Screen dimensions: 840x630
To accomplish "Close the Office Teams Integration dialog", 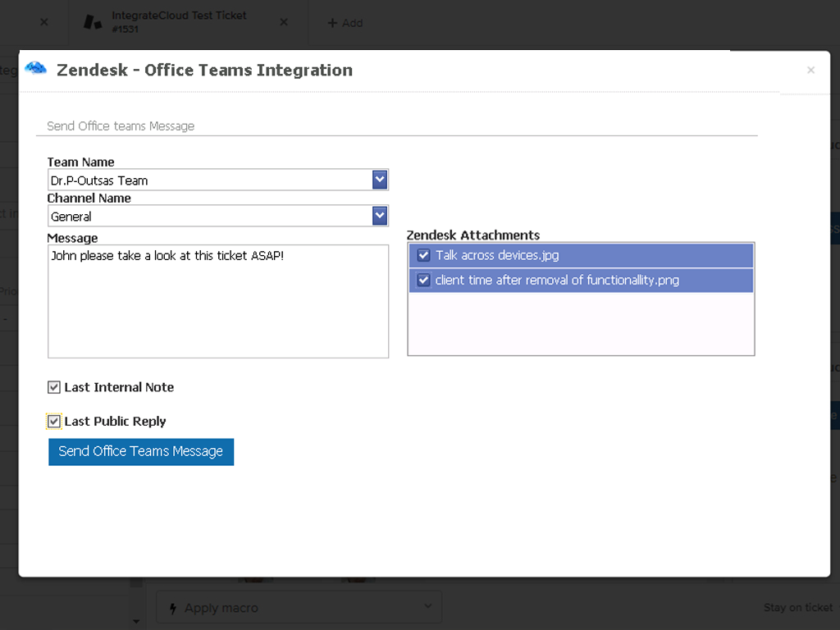I will pyautogui.click(x=810, y=70).
